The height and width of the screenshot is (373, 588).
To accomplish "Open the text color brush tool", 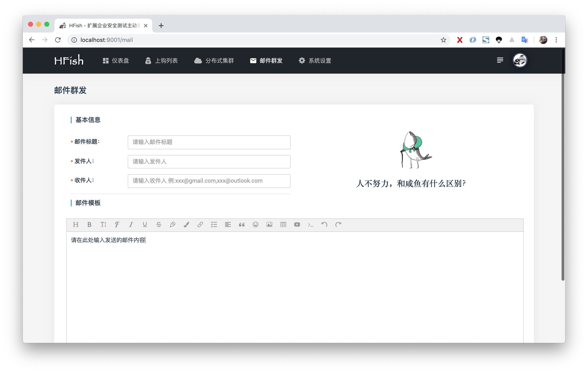I will coord(186,225).
